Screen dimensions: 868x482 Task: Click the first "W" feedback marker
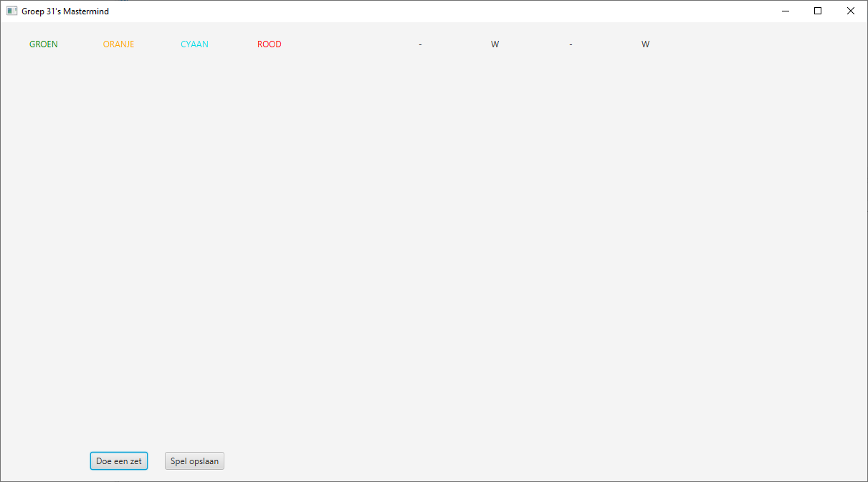495,44
